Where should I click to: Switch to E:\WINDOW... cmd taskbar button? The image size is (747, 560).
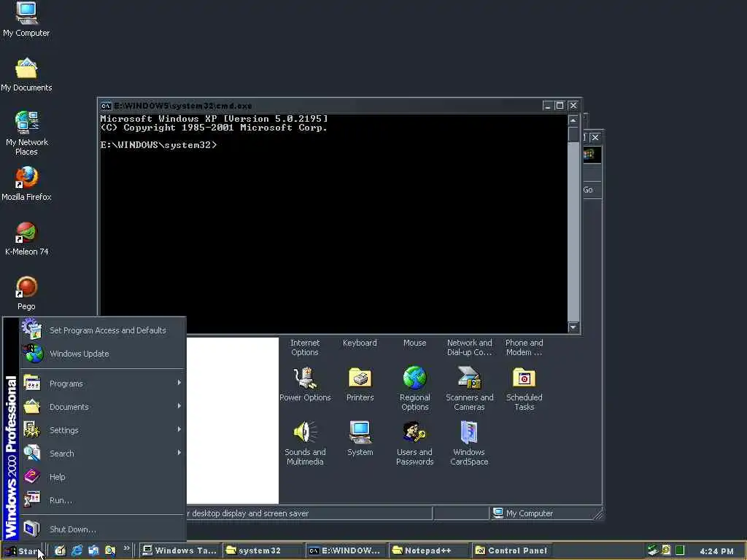click(x=345, y=551)
